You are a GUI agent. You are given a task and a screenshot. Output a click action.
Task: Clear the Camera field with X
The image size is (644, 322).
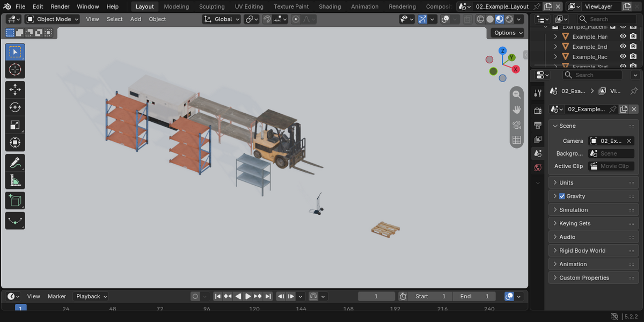[x=628, y=141]
